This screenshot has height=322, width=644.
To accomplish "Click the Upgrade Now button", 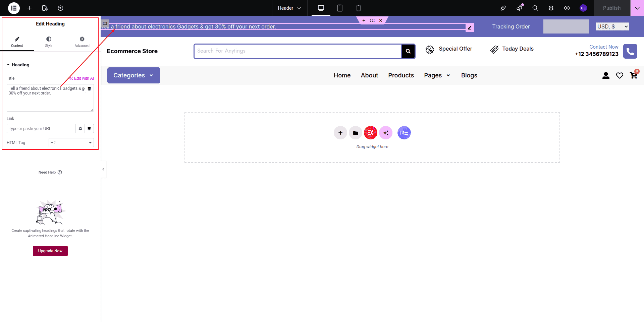I will [x=50, y=251].
